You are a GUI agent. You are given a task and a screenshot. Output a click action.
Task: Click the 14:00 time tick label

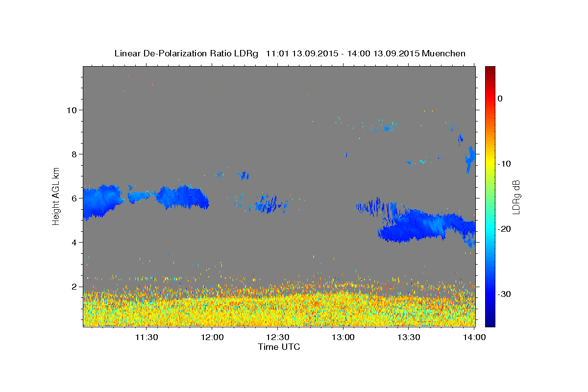(474, 337)
